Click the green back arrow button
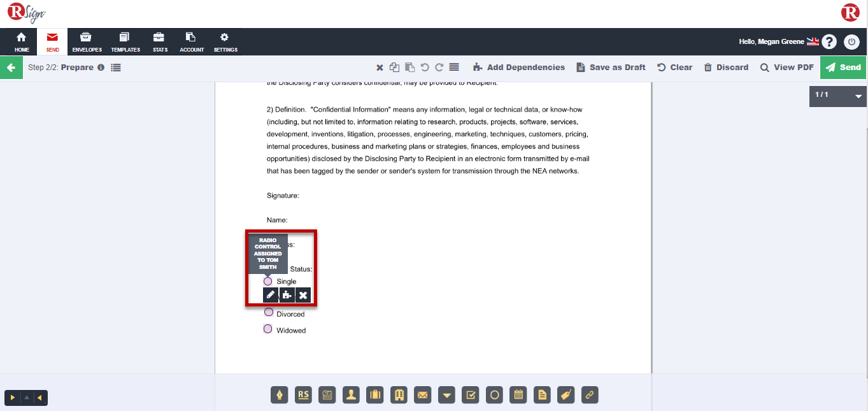Viewport: 868px width, 411px height. click(x=11, y=68)
